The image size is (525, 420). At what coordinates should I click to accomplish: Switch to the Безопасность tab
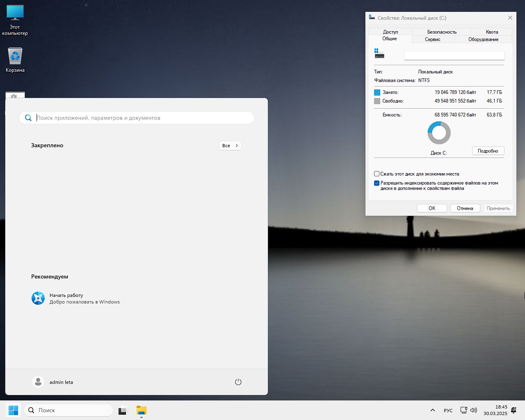442,32
